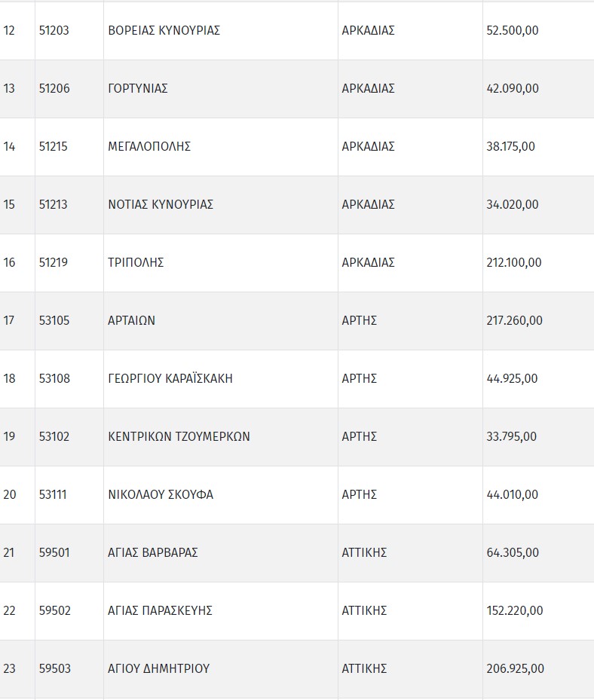Select the amount 38.175,00
Image resolution: width=594 pixels, height=700 pixels.
tap(510, 147)
